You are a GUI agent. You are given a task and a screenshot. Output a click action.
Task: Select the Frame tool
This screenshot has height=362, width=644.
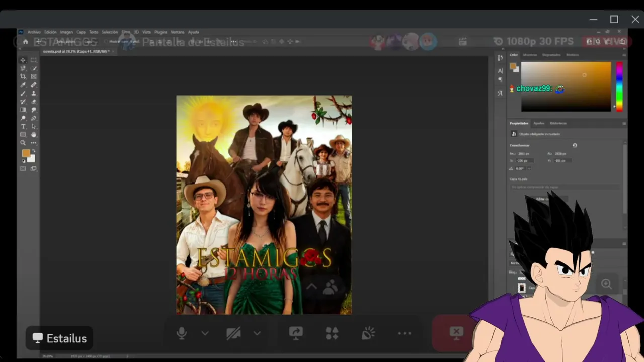pyautogui.click(x=34, y=77)
